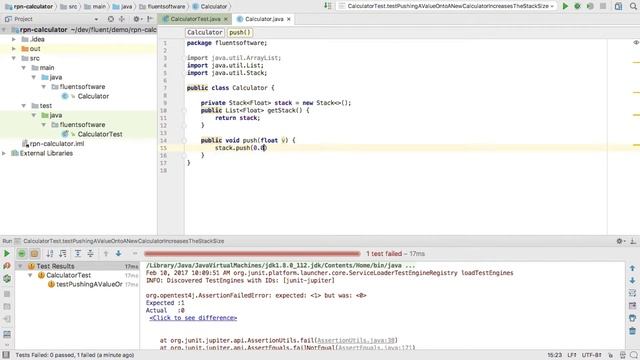Click the scroll-from-source target icon in the Project panel
This screenshot has width=640, height=360.
(111, 19)
